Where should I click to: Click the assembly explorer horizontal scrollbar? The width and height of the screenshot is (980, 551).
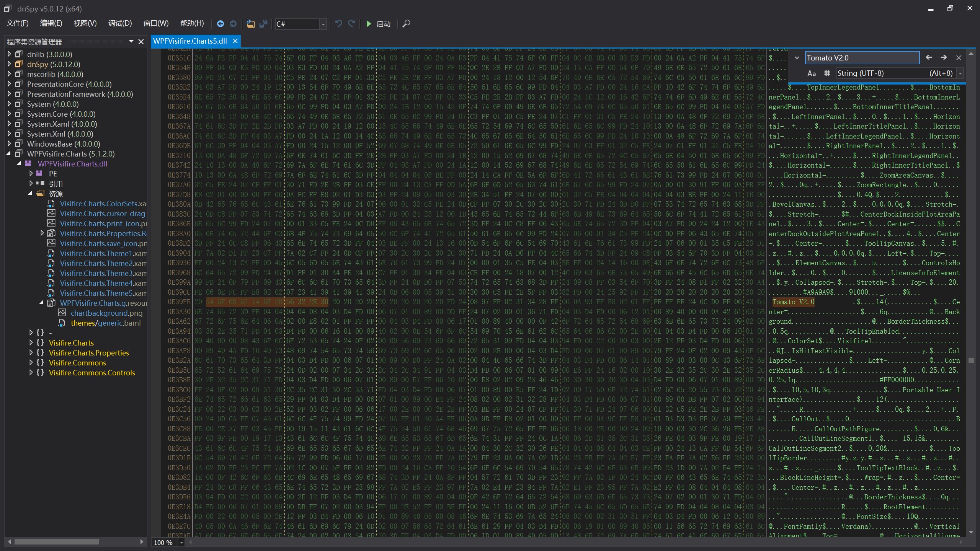57,541
